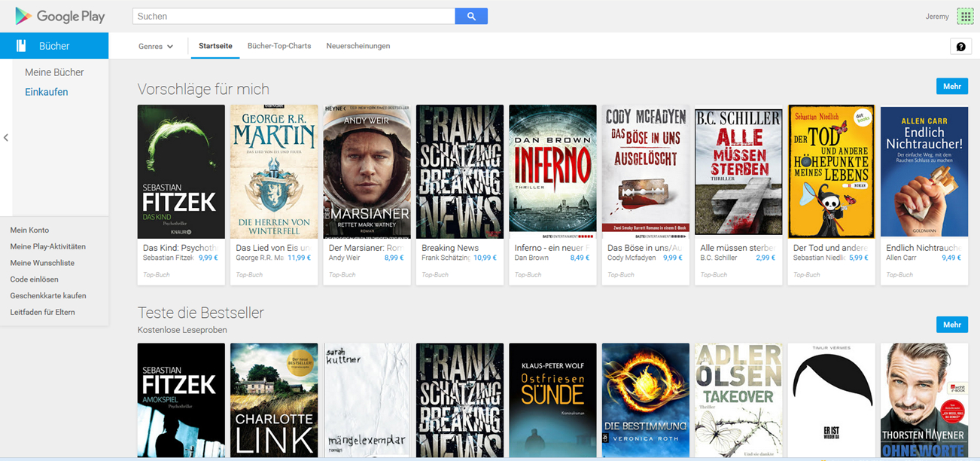Screen dimensions: 980x461
Task: Click Mehr button beside Teste die Bestseller
Action: [x=952, y=325]
